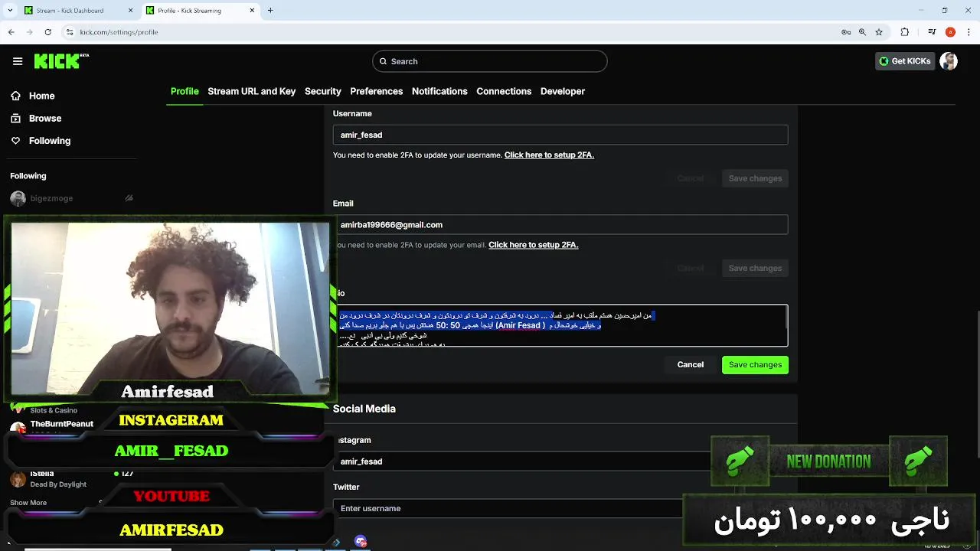The height and width of the screenshot is (551, 980).
Task: Open the Notifications settings tab
Action: point(439,91)
